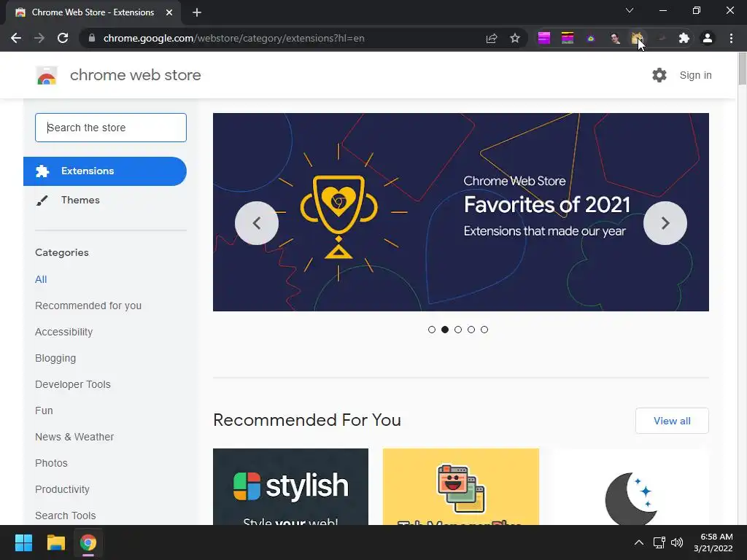
Task: Open the tab search dropdown arrow
Action: click(x=630, y=10)
